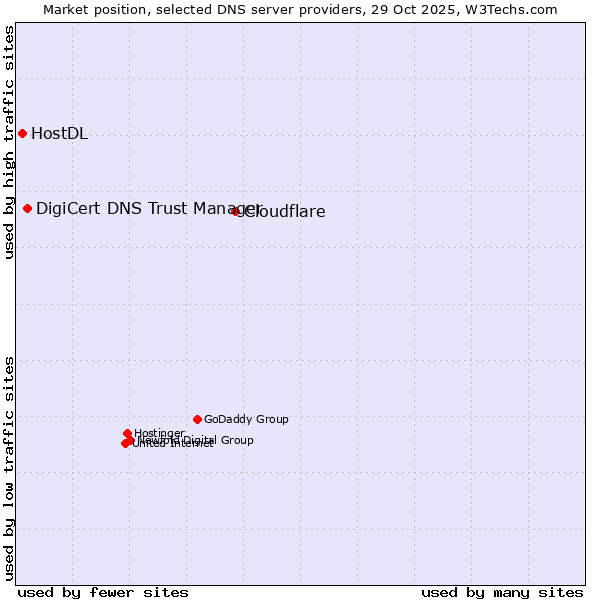Click the 'used by high traffic sites' axis label
The width and height of the screenshot is (600, 600).
pos(10,142)
